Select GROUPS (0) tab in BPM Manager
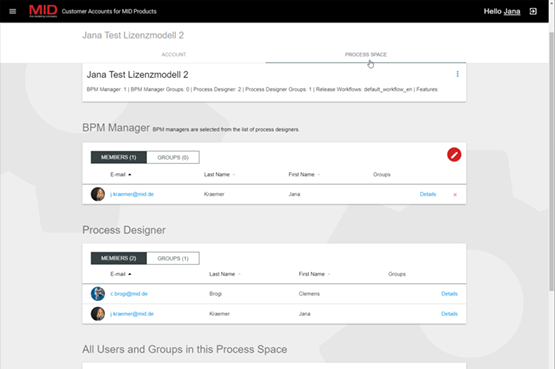Image resolution: width=555 pixels, height=369 pixels. [173, 157]
